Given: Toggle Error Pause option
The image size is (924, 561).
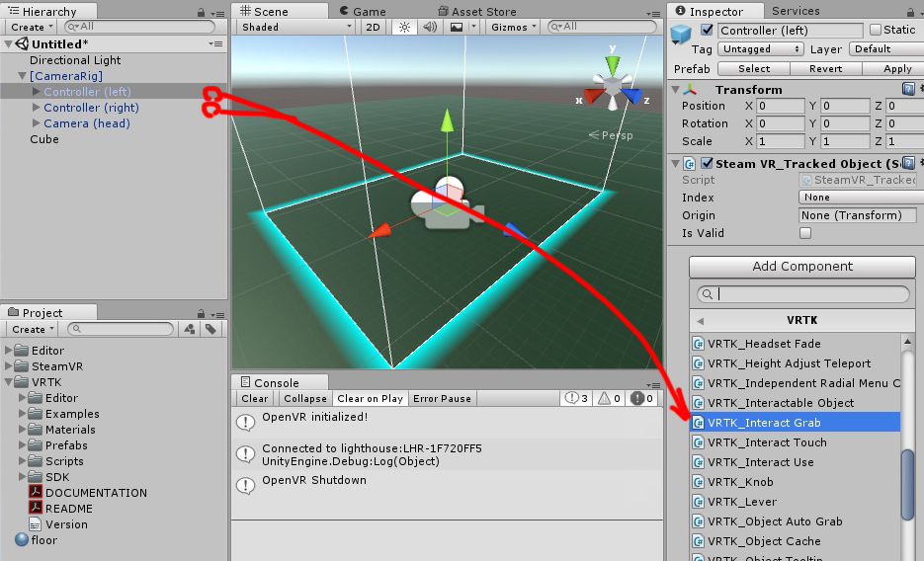Looking at the screenshot, I should pos(442,399).
